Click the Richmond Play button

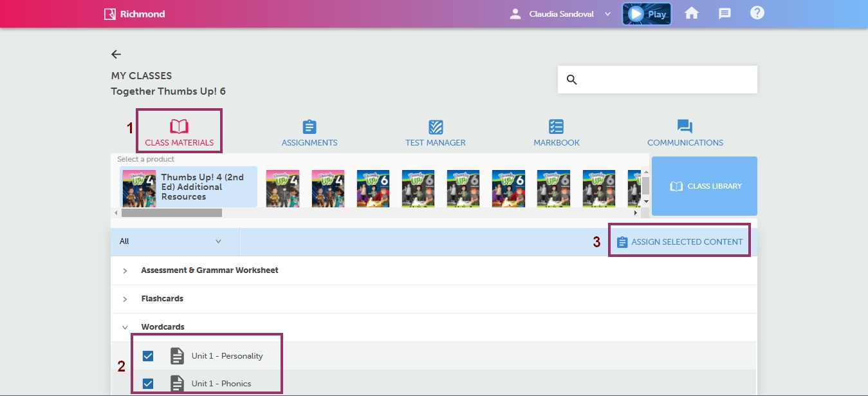click(647, 14)
